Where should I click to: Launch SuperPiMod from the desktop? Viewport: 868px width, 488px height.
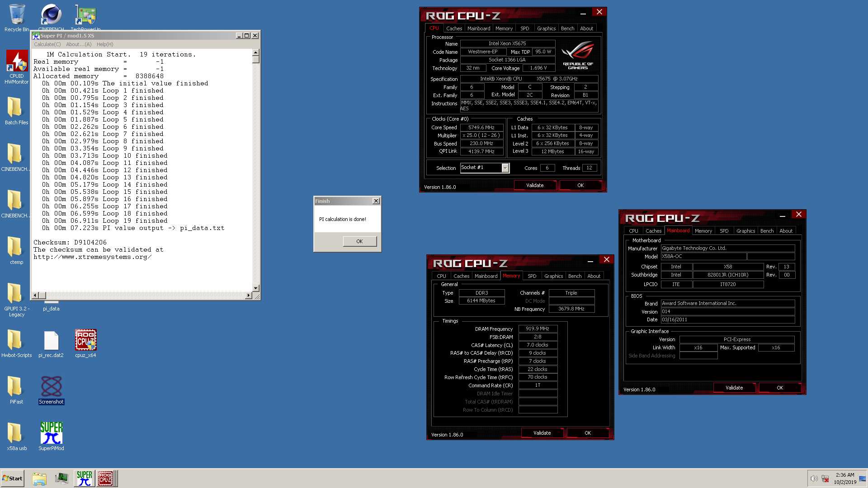click(x=51, y=436)
